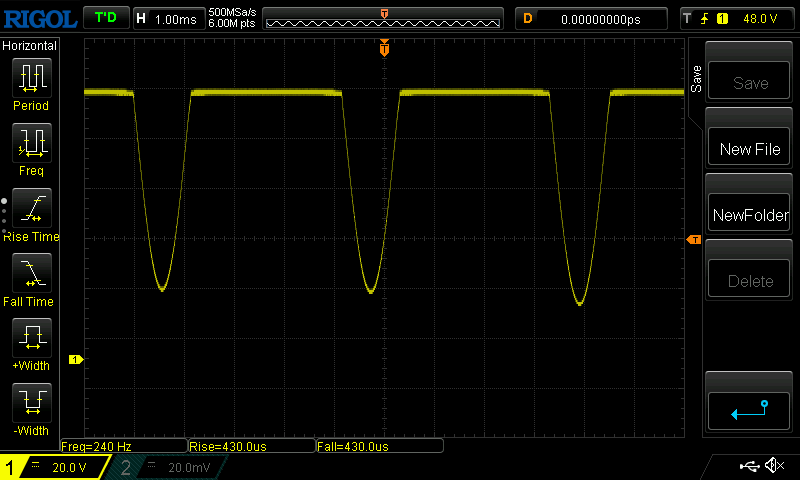Click the T'D trigger status indicator
Image resolution: width=800 pixels, height=480 pixels.
pos(104,18)
